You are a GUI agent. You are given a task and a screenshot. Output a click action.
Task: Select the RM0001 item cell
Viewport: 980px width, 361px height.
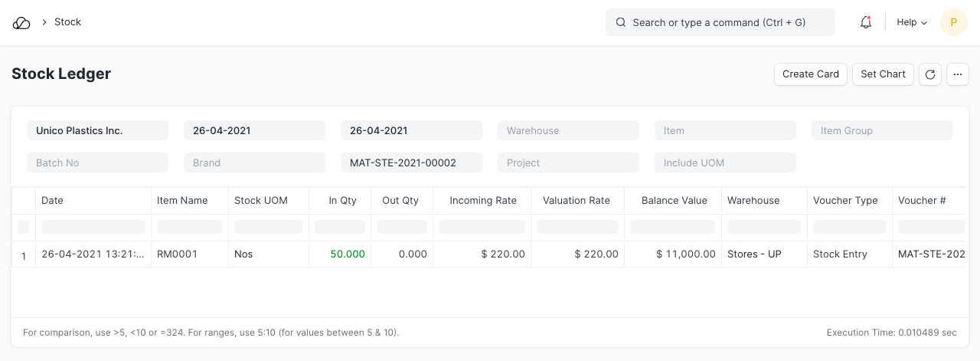coord(177,254)
